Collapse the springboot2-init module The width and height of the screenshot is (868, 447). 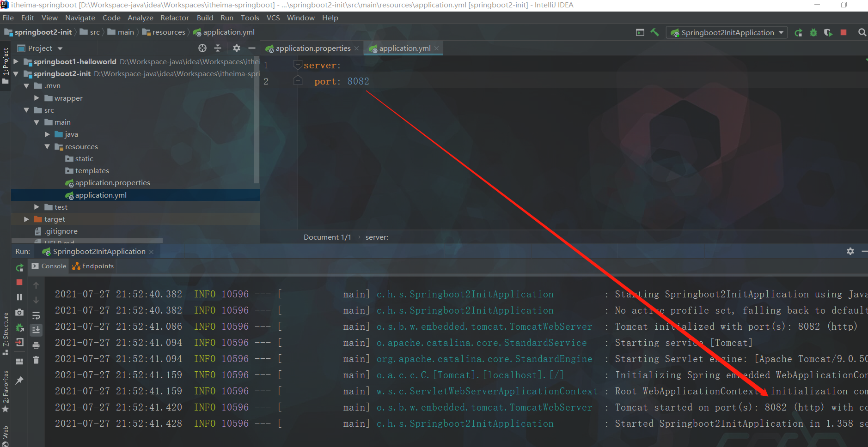pyautogui.click(x=16, y=73)
